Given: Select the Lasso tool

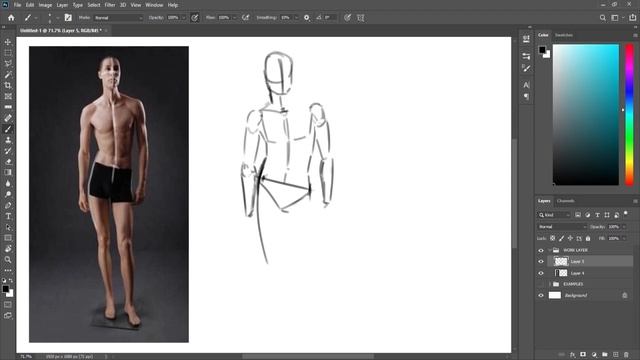Looking at the screenshot, I should 8,64.
